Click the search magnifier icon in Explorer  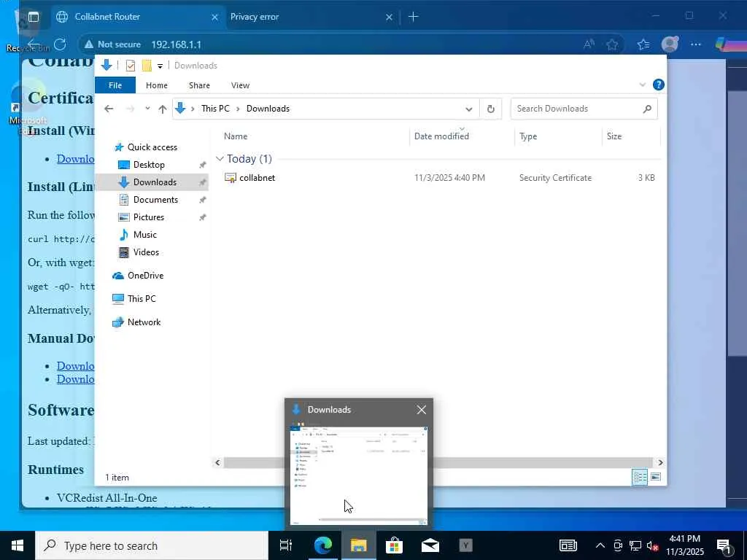tap(647, 109)
